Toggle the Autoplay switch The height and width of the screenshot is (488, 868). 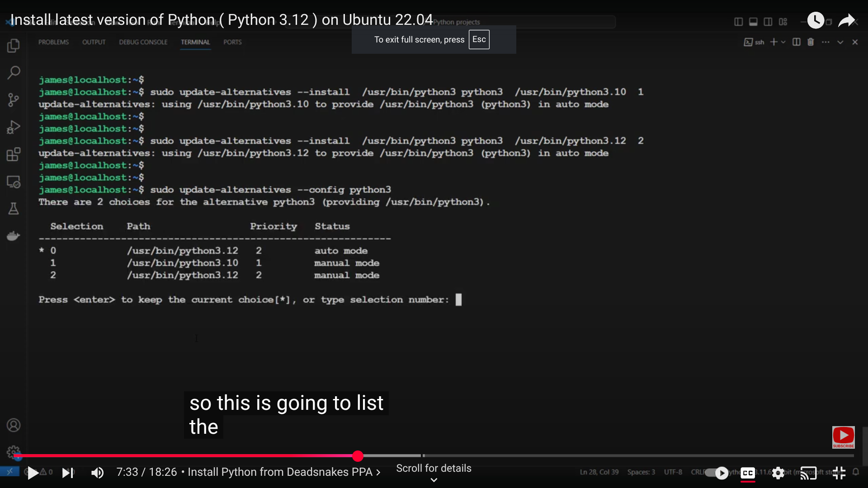click(717, 473)
